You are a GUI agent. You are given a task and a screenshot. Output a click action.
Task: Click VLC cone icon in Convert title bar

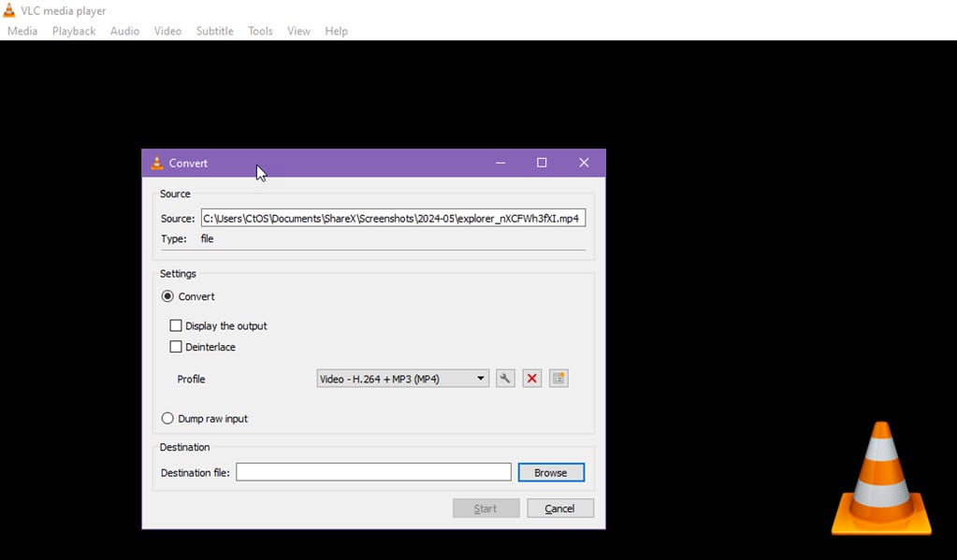[157, 163]
